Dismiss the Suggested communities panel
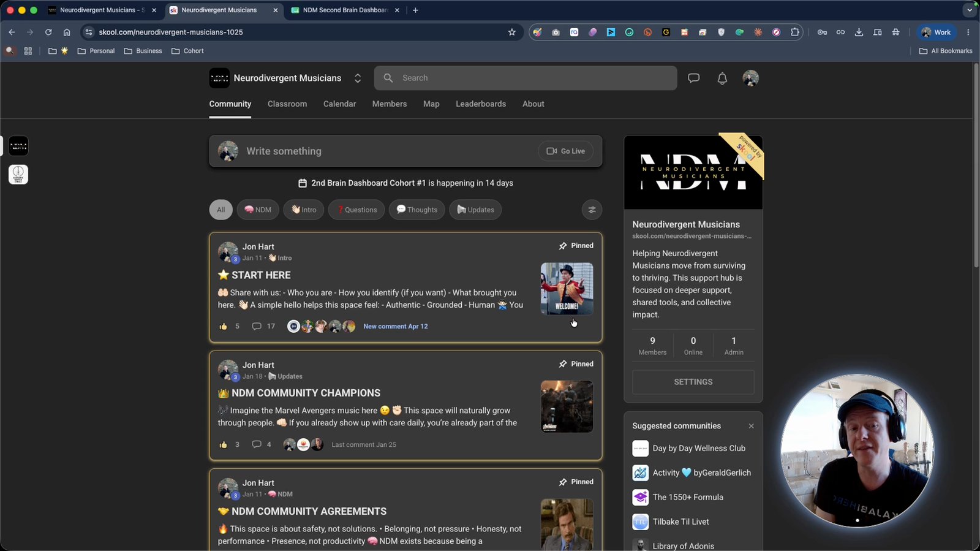 tap(751, 426)
